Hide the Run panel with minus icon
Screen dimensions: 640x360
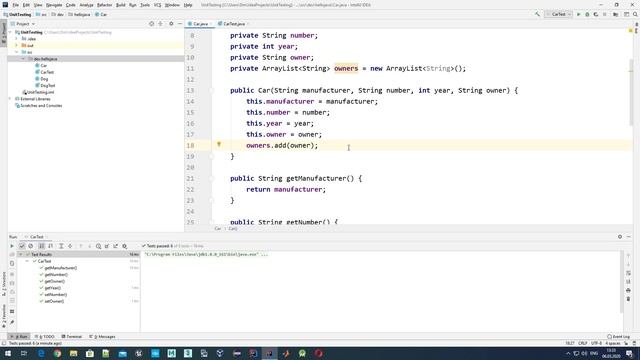click(629, 237)
